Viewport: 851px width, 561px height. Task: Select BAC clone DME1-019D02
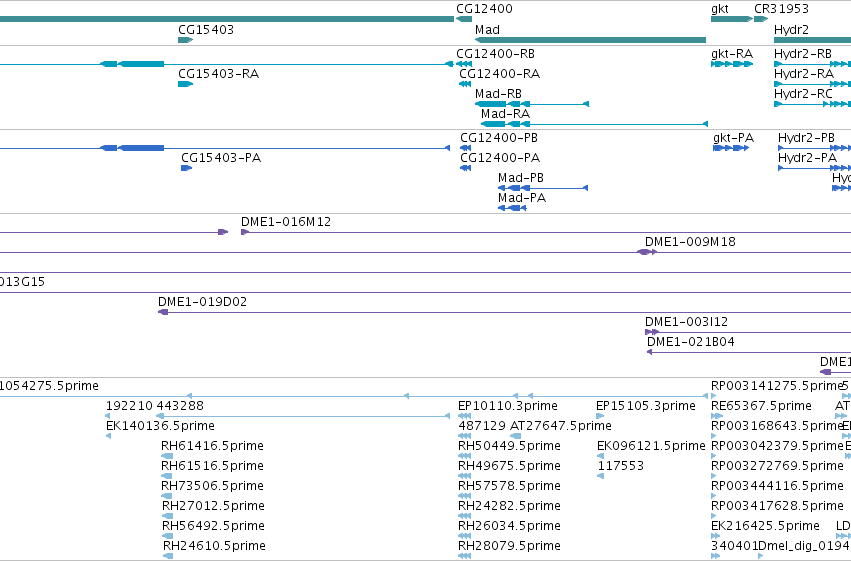tap(504, 313)
